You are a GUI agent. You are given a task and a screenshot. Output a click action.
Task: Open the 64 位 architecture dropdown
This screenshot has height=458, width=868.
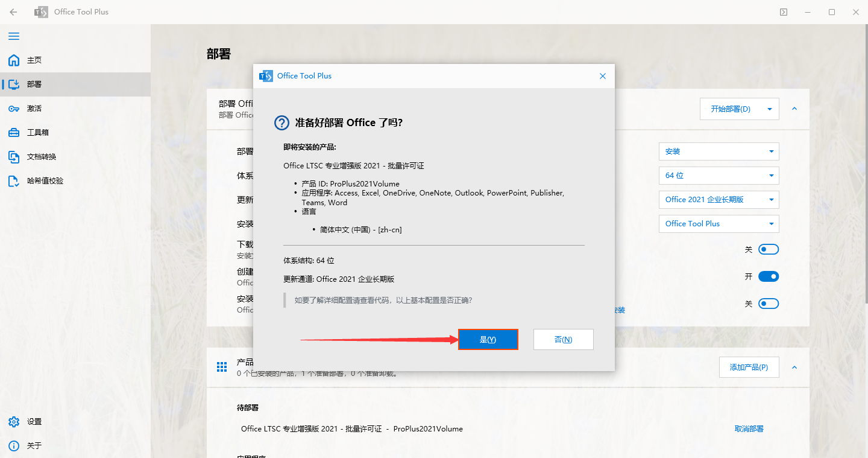point(719,175)
